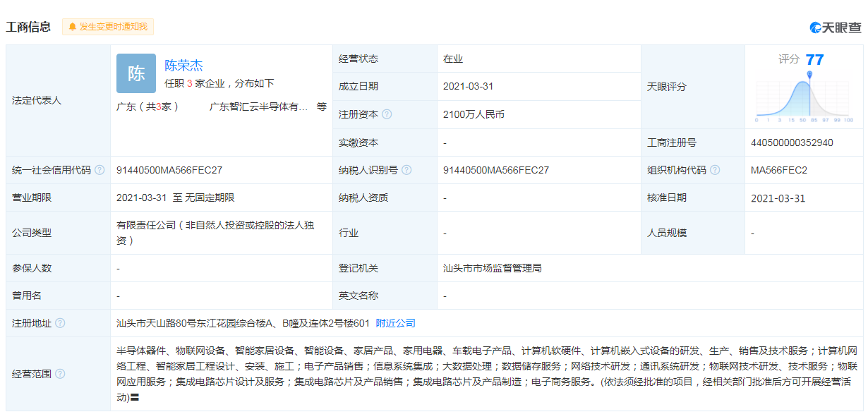Click the score value 77

pos(814,59)
